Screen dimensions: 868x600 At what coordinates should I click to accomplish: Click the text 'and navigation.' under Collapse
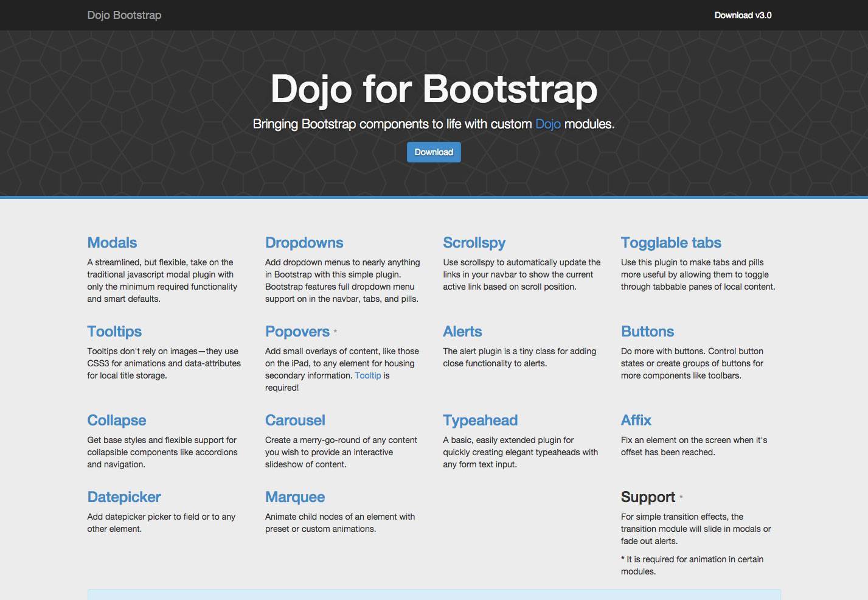(x=116, y=464)
